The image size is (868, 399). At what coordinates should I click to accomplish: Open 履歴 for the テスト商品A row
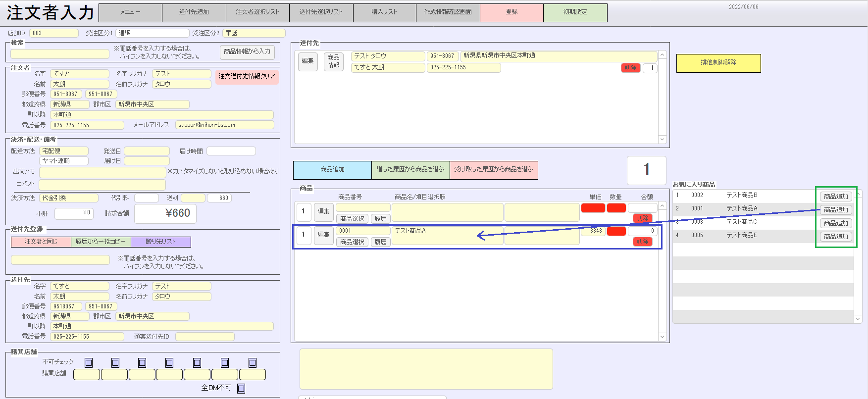pyautogui.click(x=380, y=242)
